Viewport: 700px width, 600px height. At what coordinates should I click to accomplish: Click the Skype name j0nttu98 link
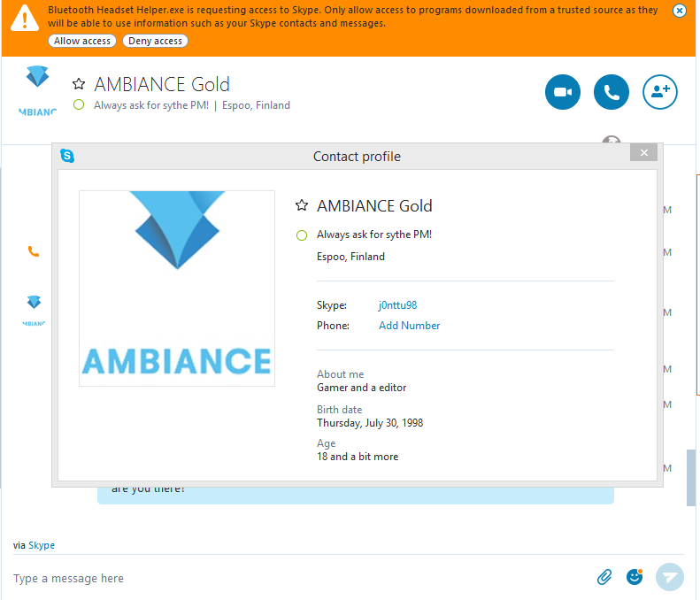pyautogui.click(x=397, y=305)
